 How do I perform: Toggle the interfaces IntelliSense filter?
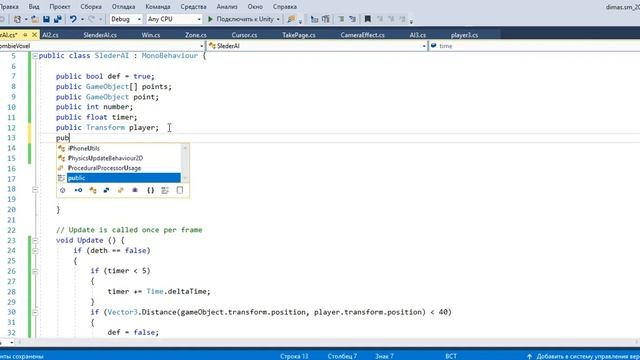click(78, 190)
